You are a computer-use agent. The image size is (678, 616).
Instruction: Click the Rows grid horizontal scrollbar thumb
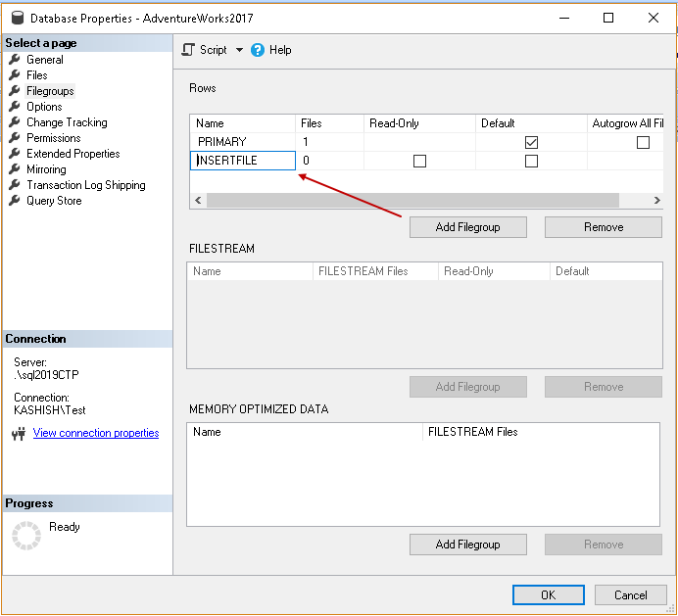pos(412,200)
